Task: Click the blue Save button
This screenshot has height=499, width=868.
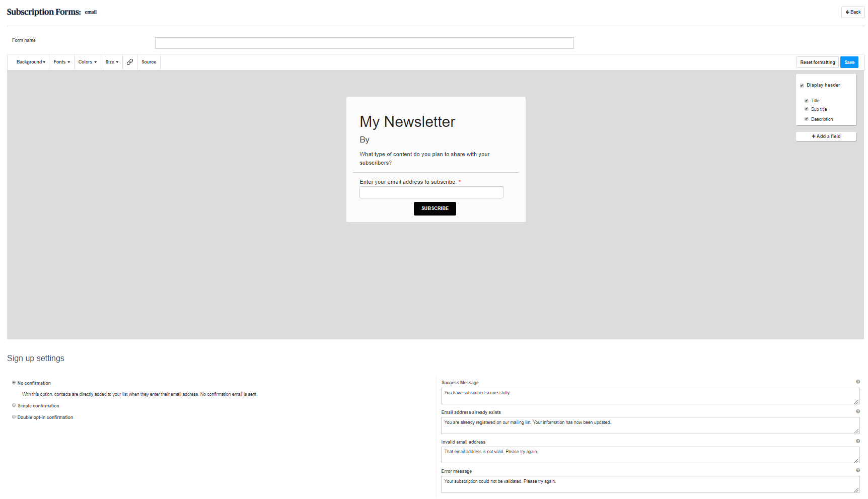Action: (849, 62)
